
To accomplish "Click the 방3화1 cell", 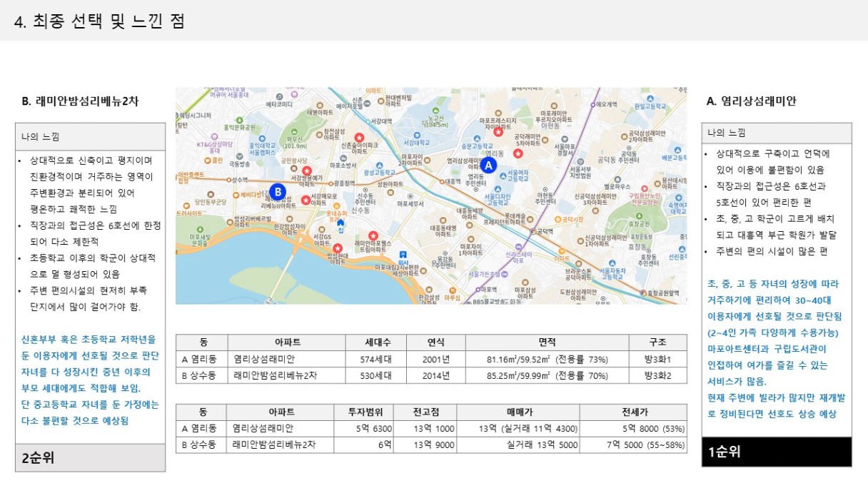I will pos(657,359).
